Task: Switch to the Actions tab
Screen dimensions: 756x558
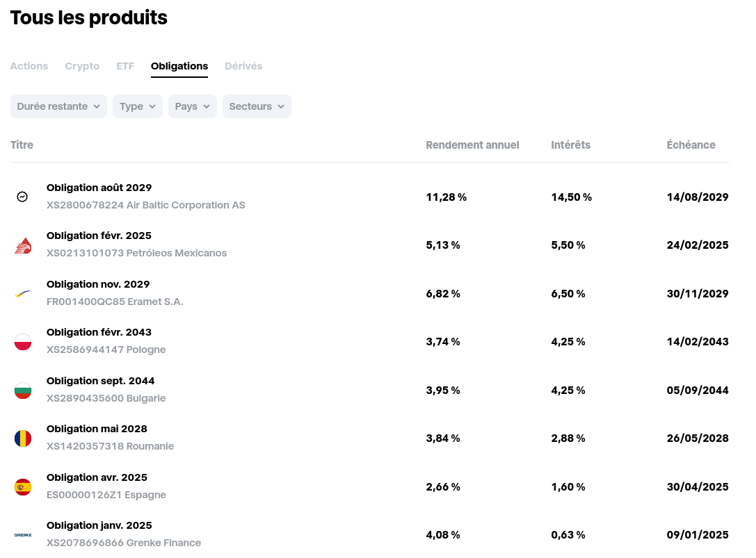Action: point(29,66)
